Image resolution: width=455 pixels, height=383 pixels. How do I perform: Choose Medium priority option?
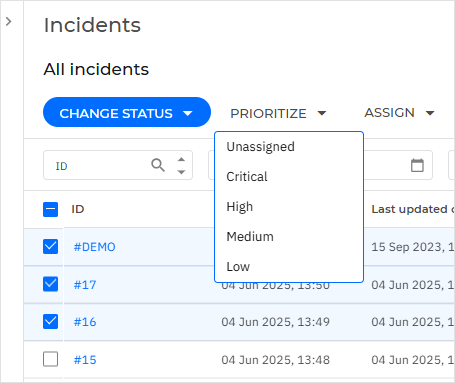[289, 237]
